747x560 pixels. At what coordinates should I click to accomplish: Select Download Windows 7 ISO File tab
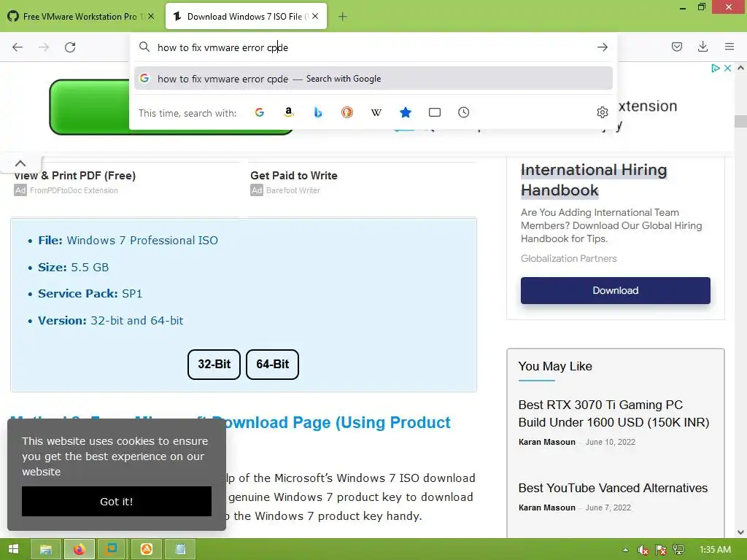click(246, 16)
